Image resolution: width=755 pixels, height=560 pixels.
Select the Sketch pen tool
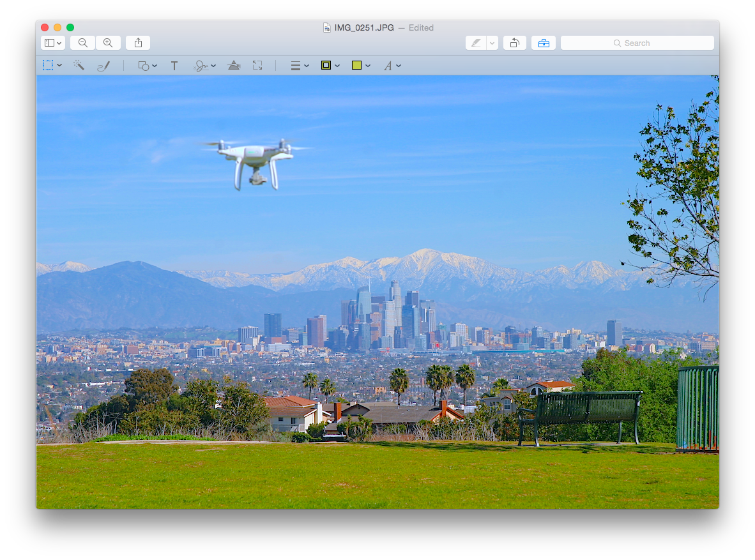103,65
